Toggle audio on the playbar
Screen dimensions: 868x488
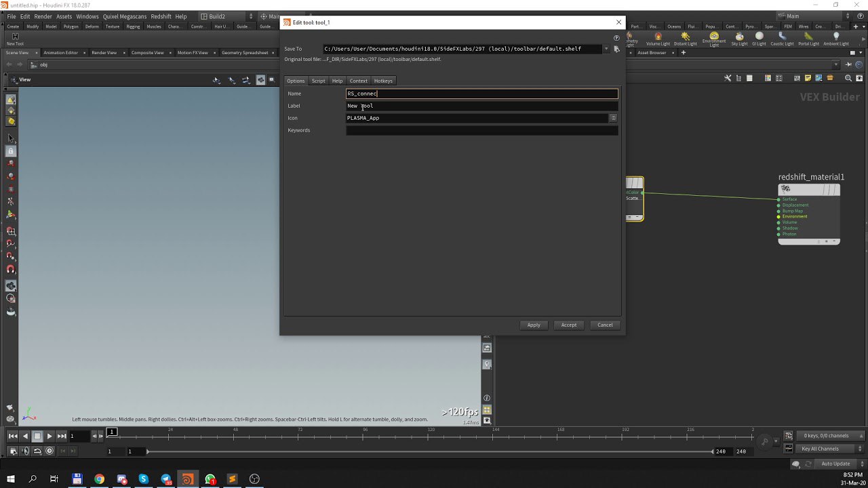tap(25, 451)
